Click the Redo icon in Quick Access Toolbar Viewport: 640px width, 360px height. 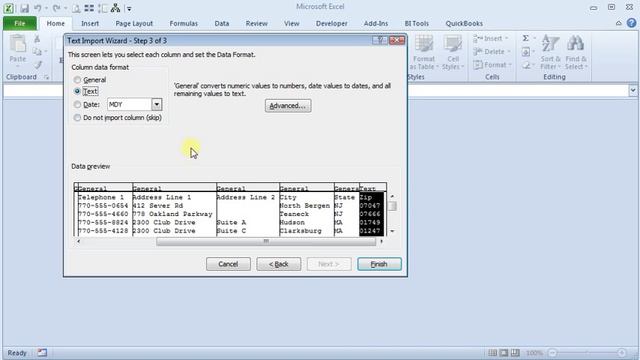point(56,8)
